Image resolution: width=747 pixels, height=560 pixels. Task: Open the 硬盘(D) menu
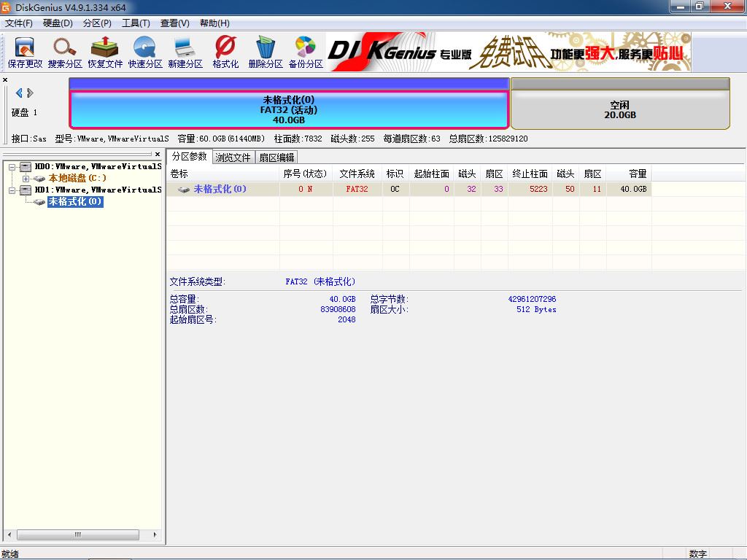click(58, 23)
